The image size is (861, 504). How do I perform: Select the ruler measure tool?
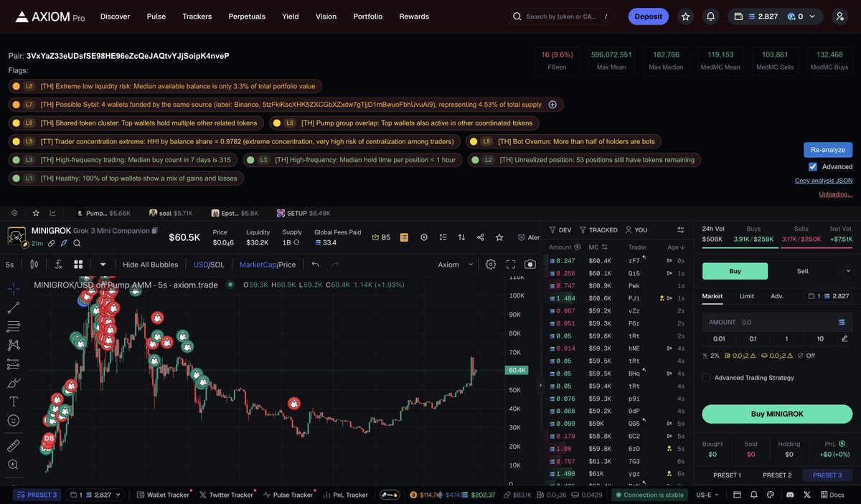[x=13, y=446]
